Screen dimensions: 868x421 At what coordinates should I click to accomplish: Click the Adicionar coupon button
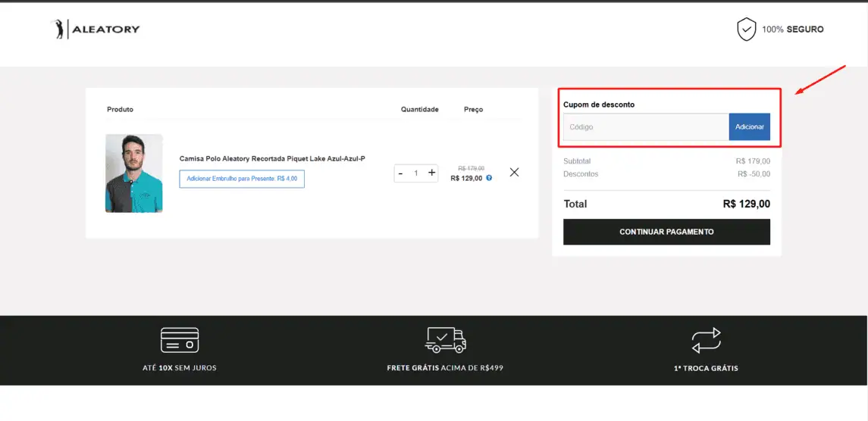click(x=750, y=126)
